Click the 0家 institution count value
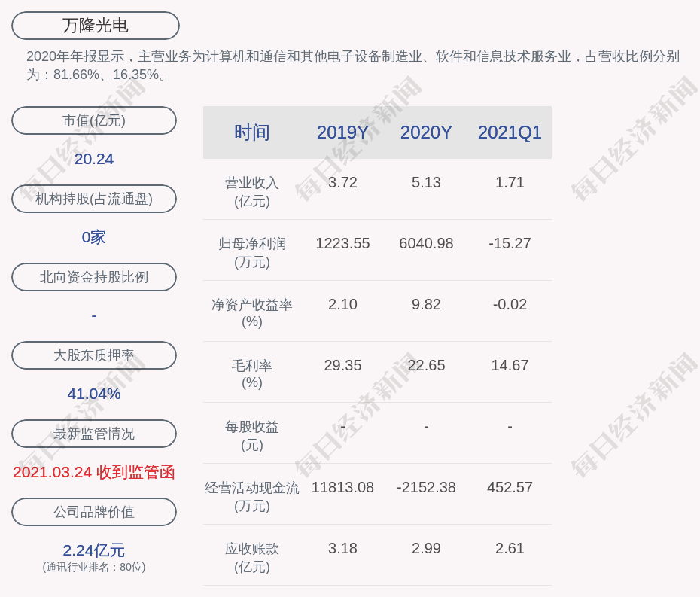This screenshot has width=700, height=597. 94,237
